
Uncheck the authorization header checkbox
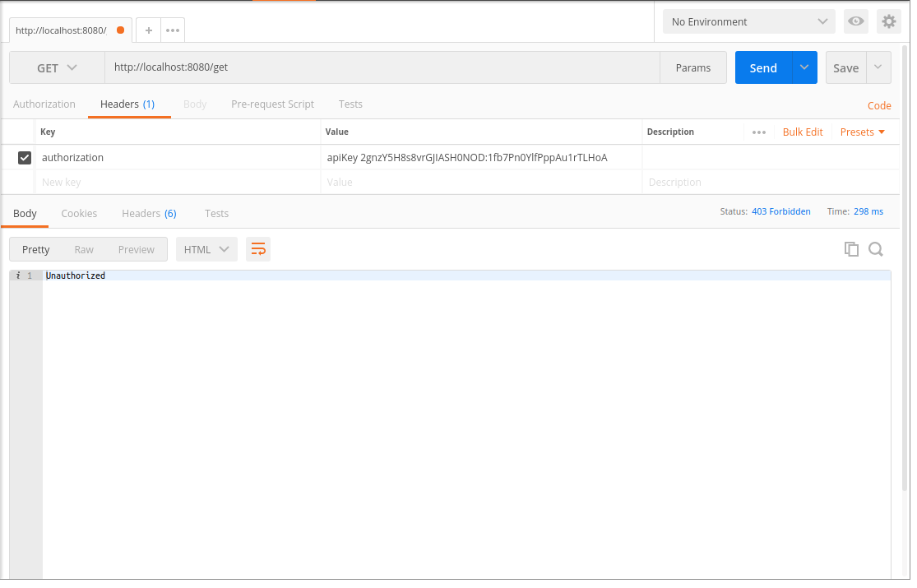[x=25, y=157]
